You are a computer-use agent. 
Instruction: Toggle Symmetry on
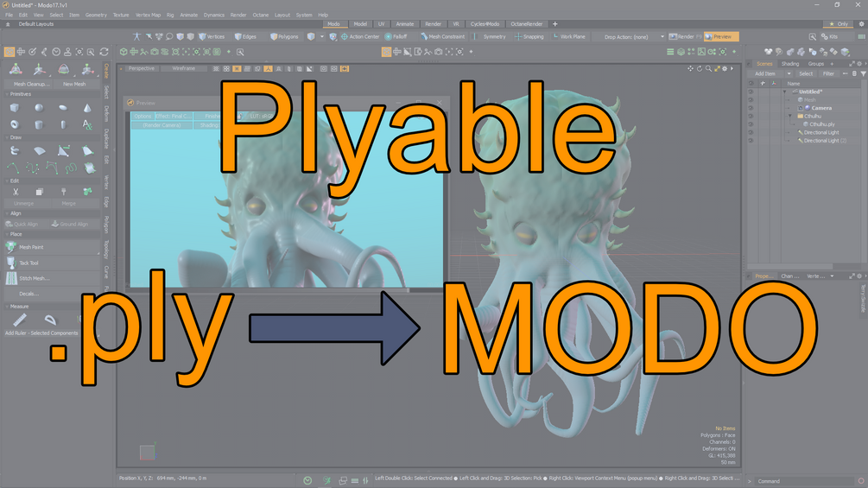[x=491, y=36]
